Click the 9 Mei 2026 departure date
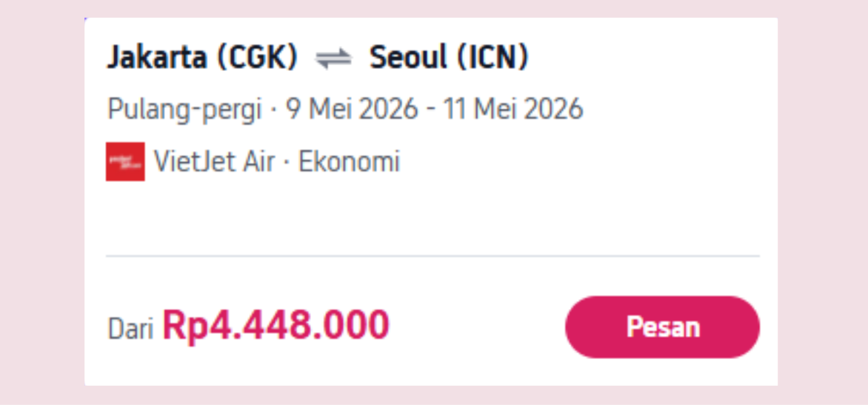Screen dimensions: 868x405 (x=354, y=110)
